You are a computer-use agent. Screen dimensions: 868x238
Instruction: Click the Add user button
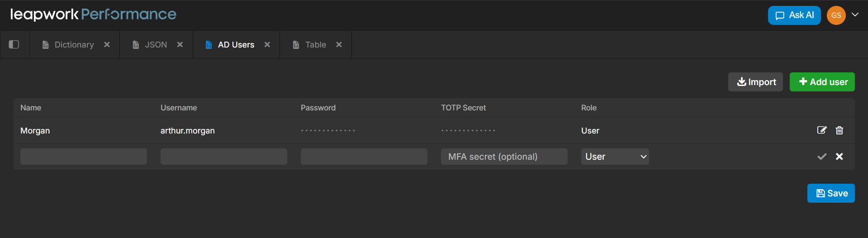point(822,82)
